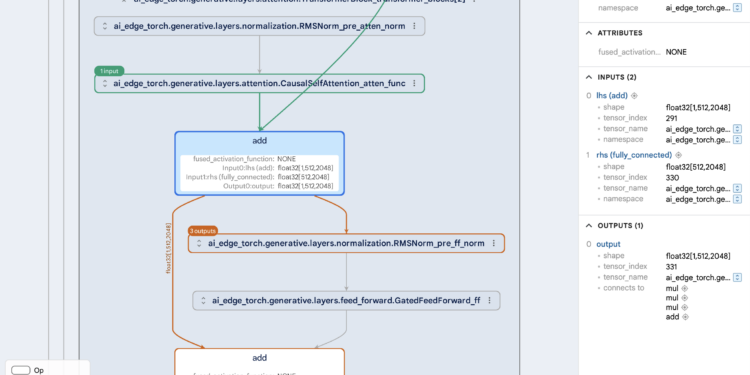Open more options for CausalSelfAttention_atten_func node

414,84
